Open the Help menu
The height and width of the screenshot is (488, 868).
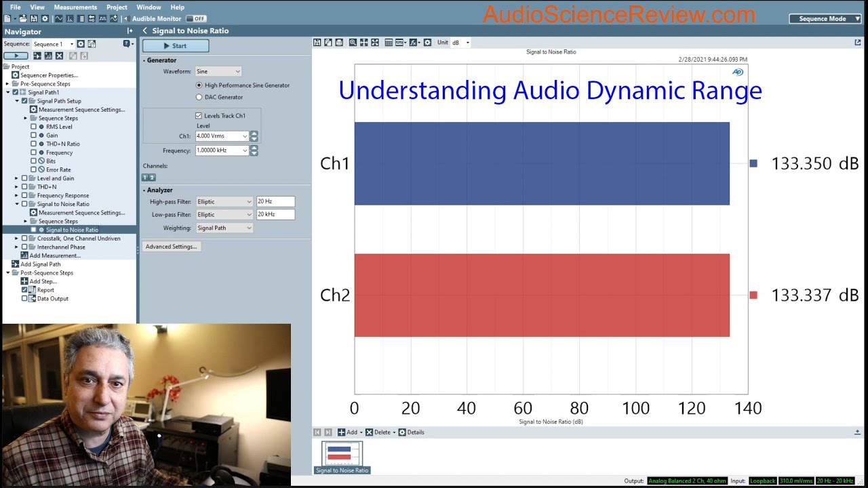177,7
